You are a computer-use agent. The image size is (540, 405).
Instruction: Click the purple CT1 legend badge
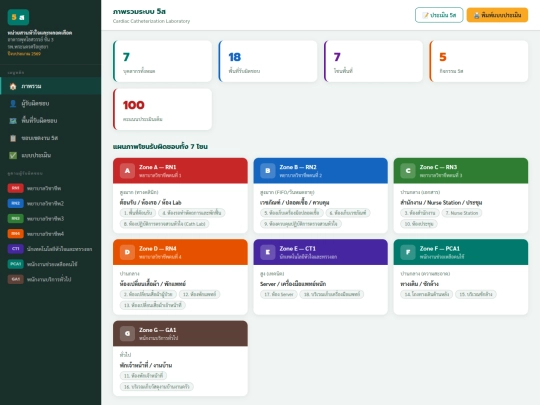(15, 249)
